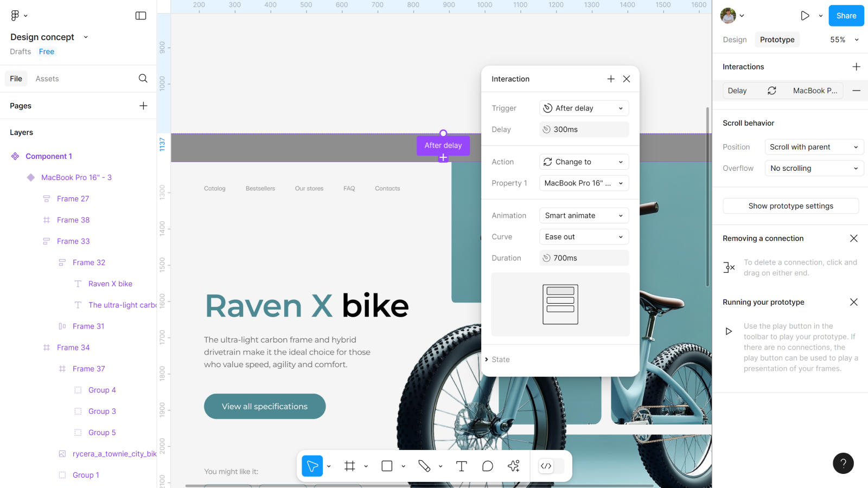
Task: Play the prototype presentation
Action: pyautogui.click(x=805, y=16)
